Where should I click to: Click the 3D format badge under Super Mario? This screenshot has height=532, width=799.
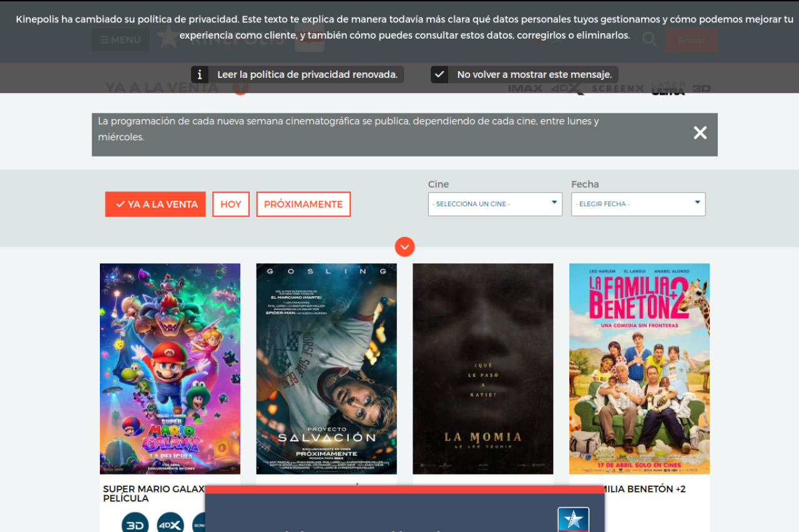[x=135, y=524]
